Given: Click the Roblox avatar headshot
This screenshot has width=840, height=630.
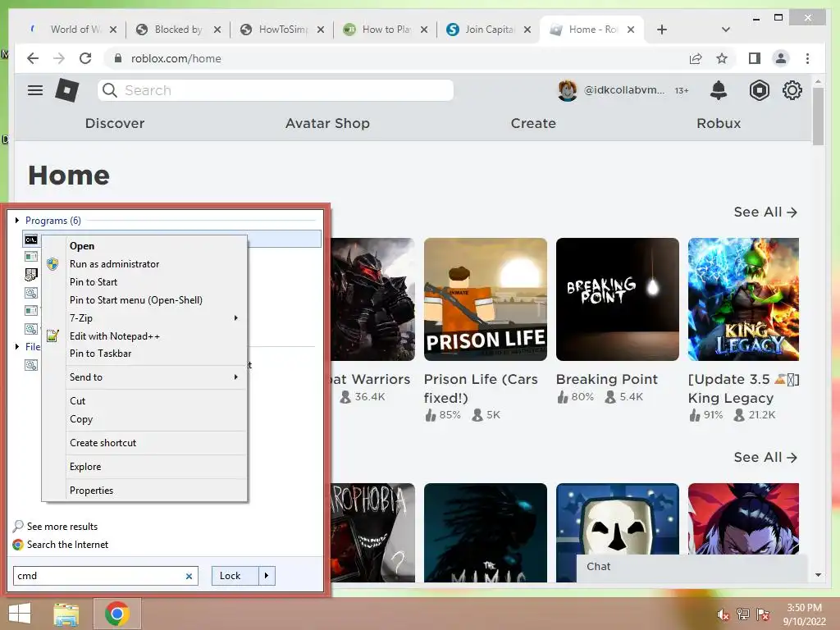Looking at the screenshot, I should (x=568, y=90).
